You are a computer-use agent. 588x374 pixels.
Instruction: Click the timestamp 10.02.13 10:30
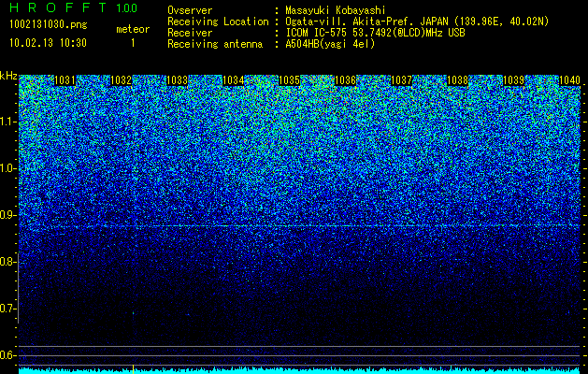(x=48, y=43)
